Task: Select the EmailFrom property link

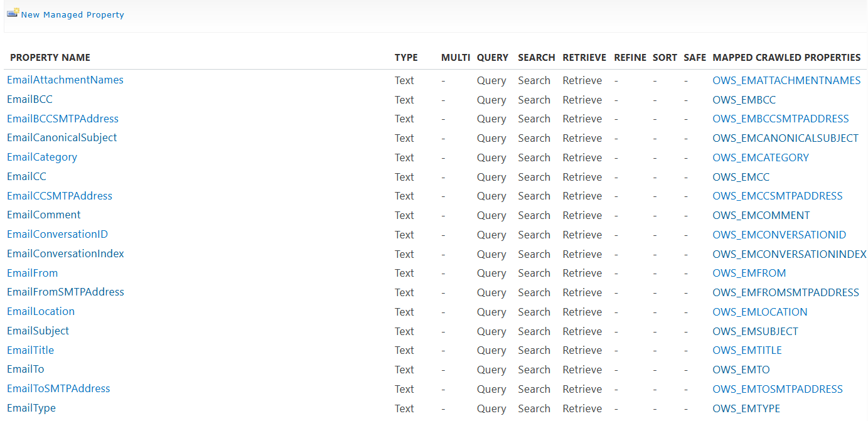Action: [32, 274]
